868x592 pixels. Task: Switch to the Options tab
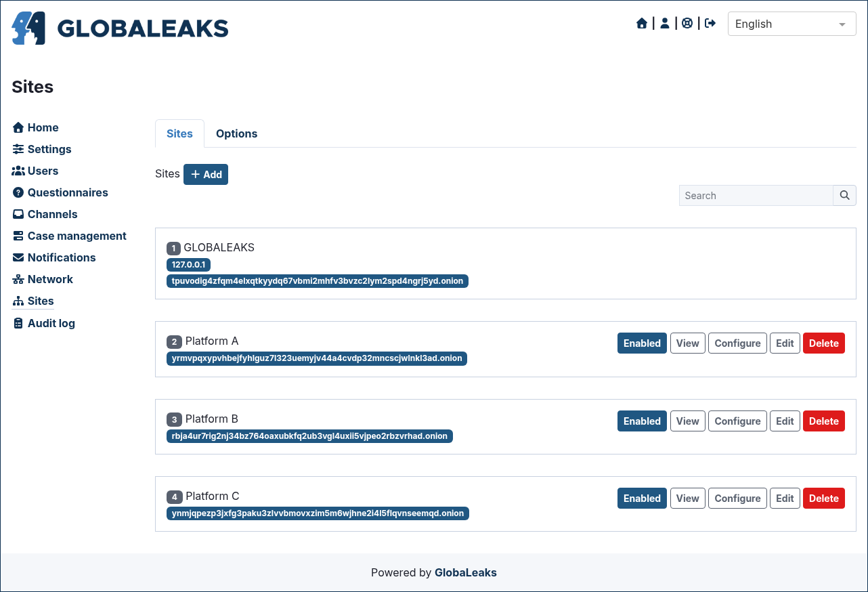236,133
